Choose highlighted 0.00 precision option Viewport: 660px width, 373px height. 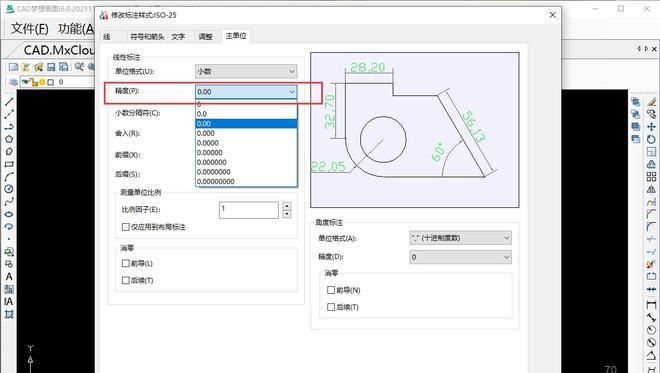tap(246, 123)
